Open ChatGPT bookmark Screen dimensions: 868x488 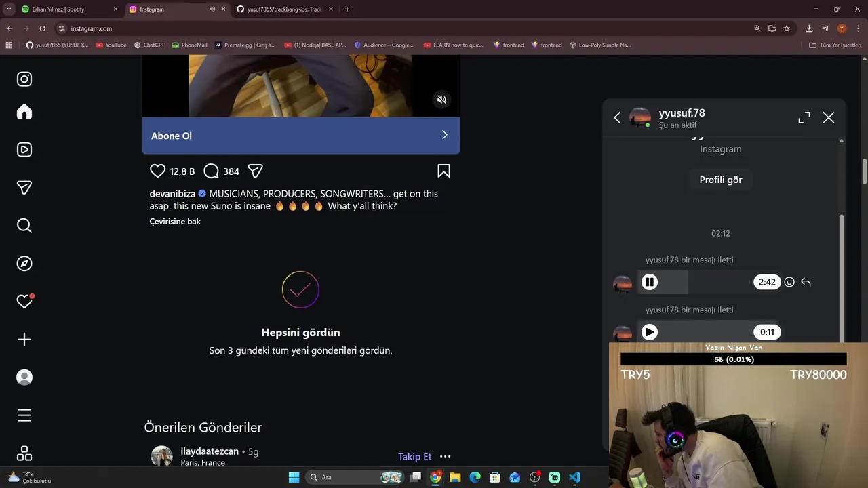coord(149,45)
